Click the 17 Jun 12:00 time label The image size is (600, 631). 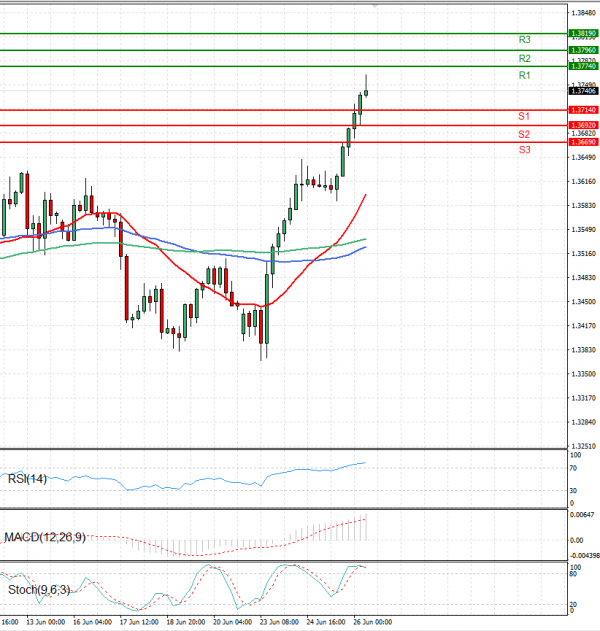139,622
